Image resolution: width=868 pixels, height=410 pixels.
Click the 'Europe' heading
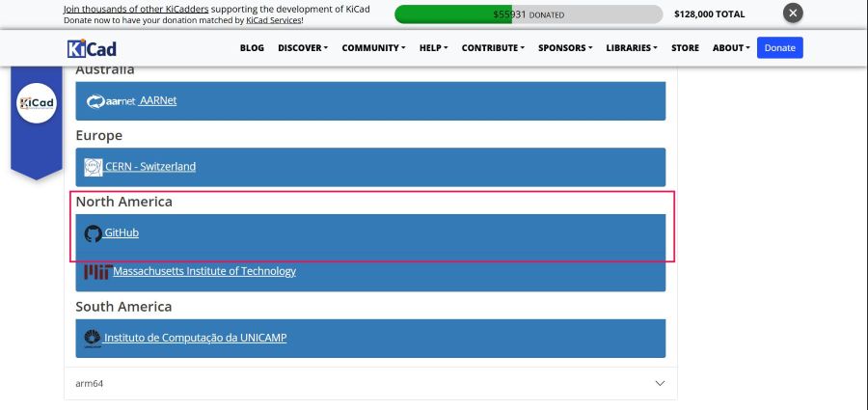pyautogui.click(x=99, y=135)
